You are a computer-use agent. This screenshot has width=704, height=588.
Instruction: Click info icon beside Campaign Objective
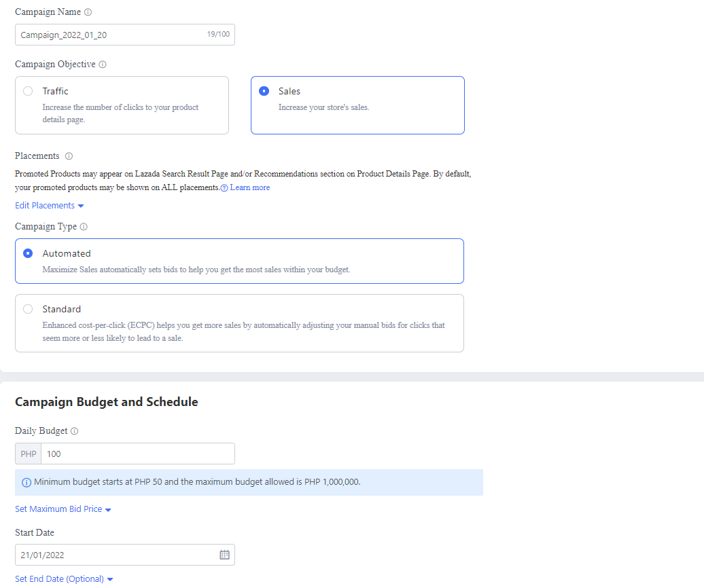point(103,65)
